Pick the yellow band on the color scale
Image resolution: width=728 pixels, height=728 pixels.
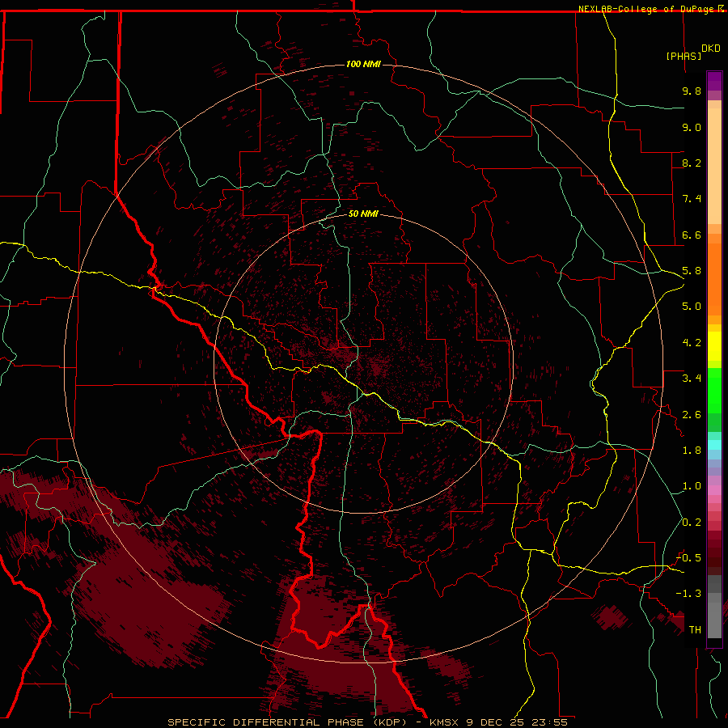coord(714,346)
